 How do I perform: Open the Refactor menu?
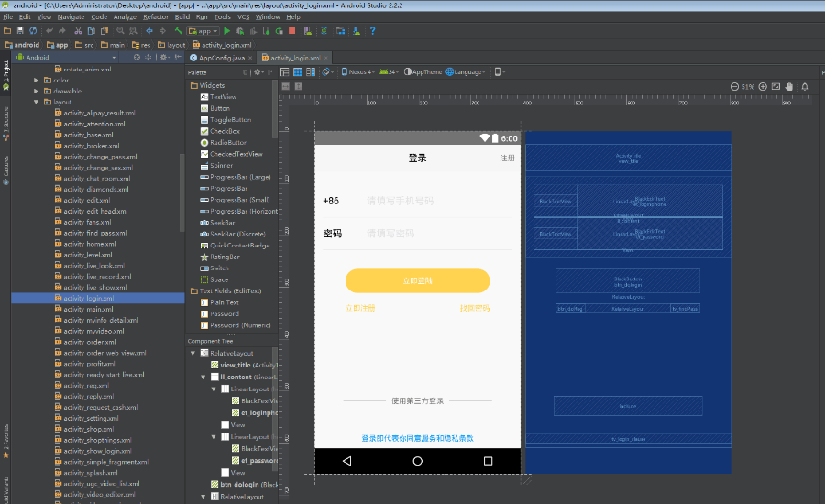tap(155, 16)
